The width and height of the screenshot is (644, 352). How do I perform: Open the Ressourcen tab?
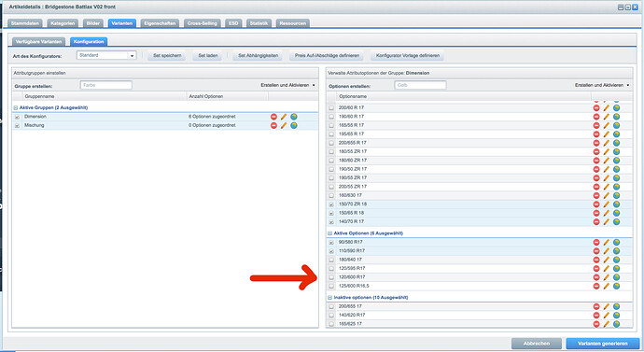[292, 23]
